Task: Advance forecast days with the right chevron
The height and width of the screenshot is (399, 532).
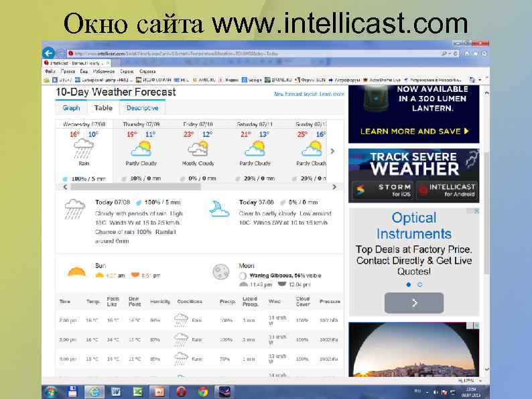Action: pos(332,151)
